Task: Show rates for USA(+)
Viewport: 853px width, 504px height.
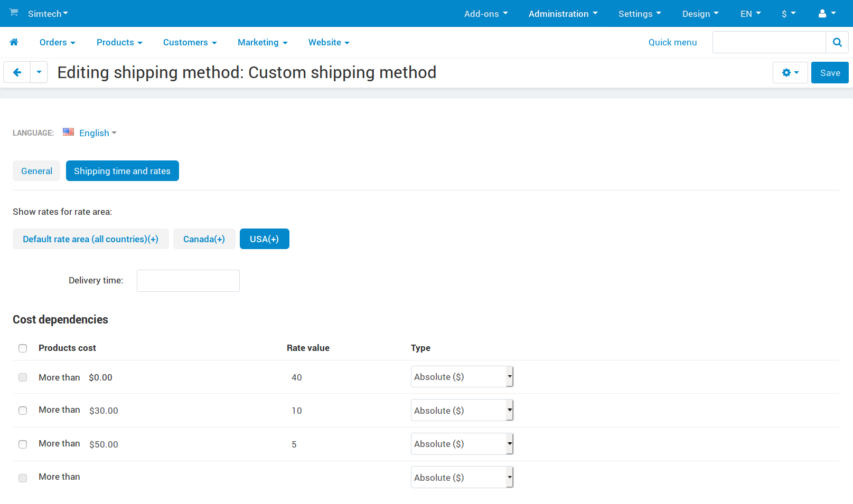Action: (x=264, y=239)
